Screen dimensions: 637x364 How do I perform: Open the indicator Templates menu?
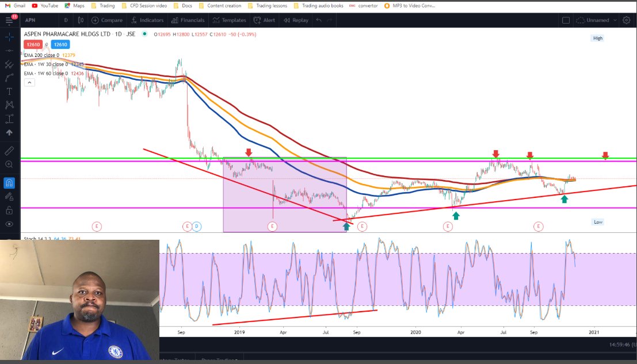point(230,20)
